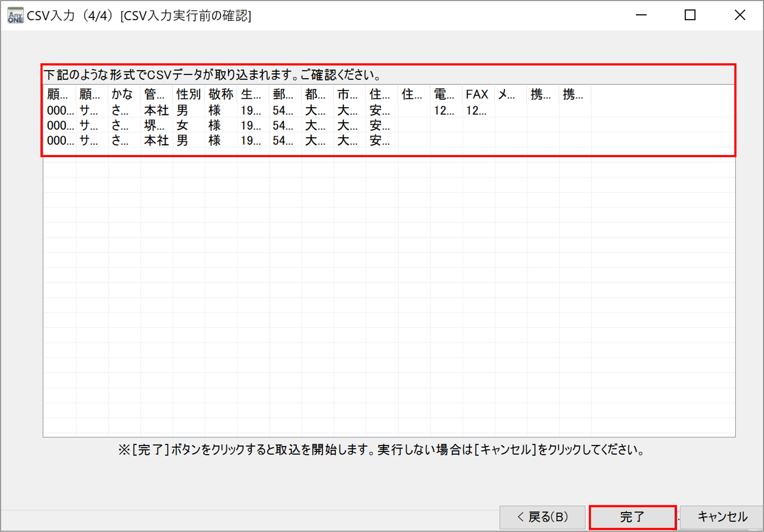
Task: Click the FAX column header
Action: coord(476,95)
